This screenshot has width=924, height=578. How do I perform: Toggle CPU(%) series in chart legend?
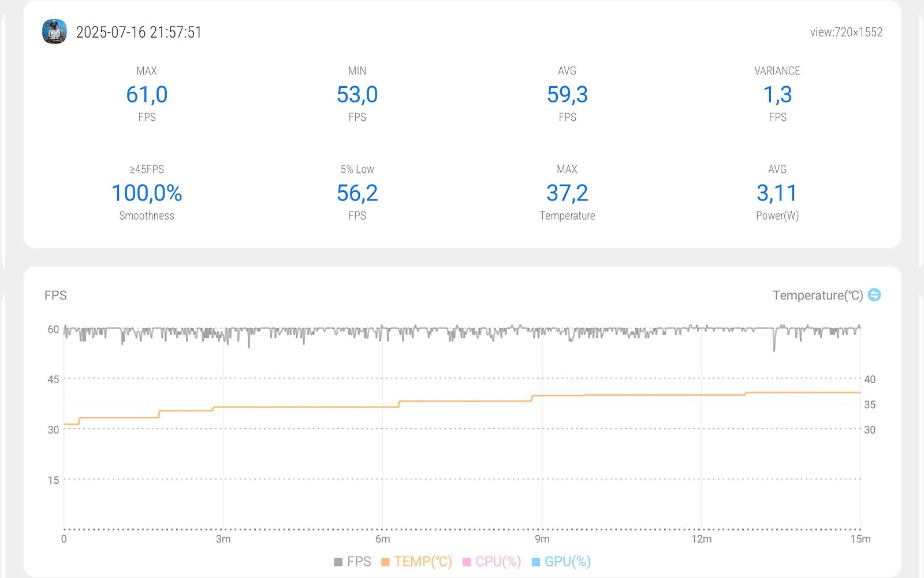pyautogui.click(x=492, y=561)
